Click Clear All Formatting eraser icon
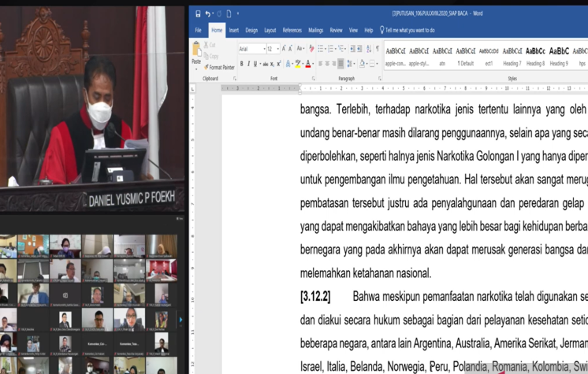The height and width of the screenshot is (374, 588). (311, 49)
